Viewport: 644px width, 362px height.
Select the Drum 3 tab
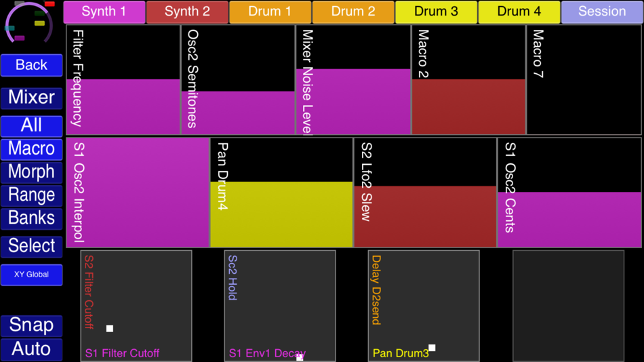(436, 12)
